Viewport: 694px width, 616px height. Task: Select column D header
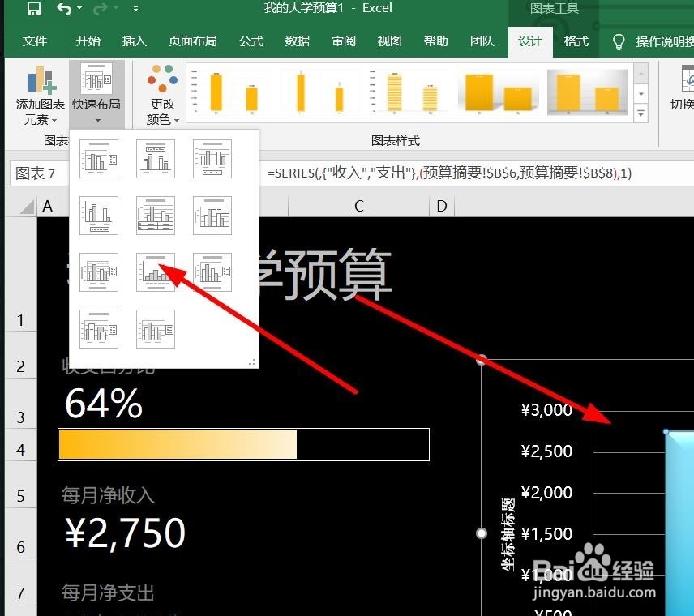point(442,206)
